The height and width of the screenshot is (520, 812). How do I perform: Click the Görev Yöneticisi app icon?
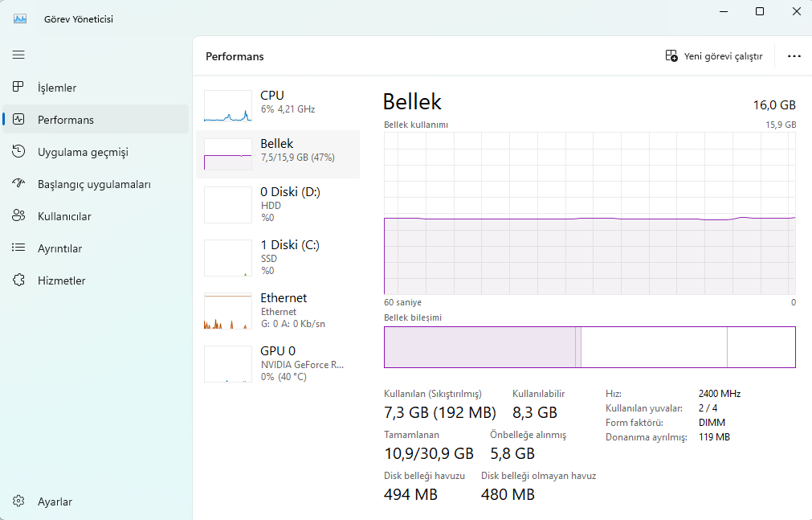pyautogui.click(x=20, y=18)
